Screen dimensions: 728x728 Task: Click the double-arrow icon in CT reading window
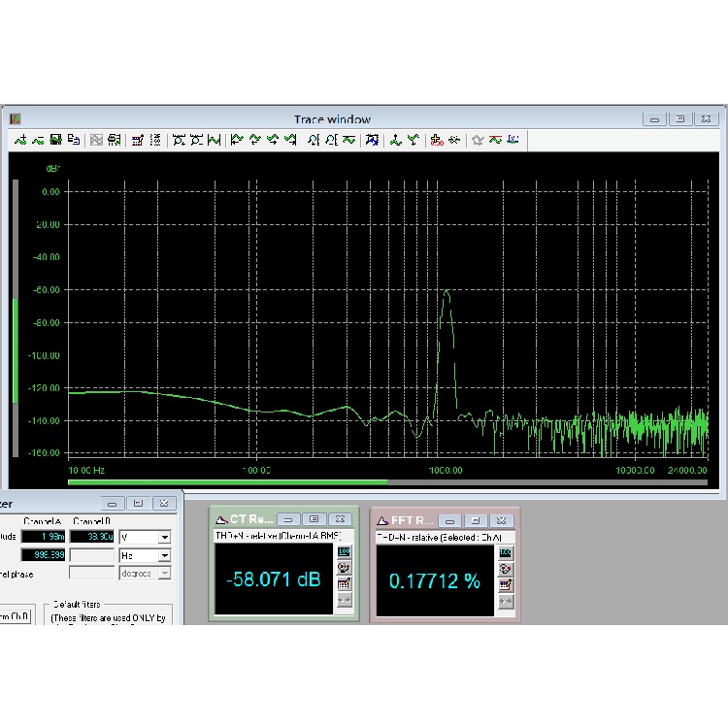344,601
